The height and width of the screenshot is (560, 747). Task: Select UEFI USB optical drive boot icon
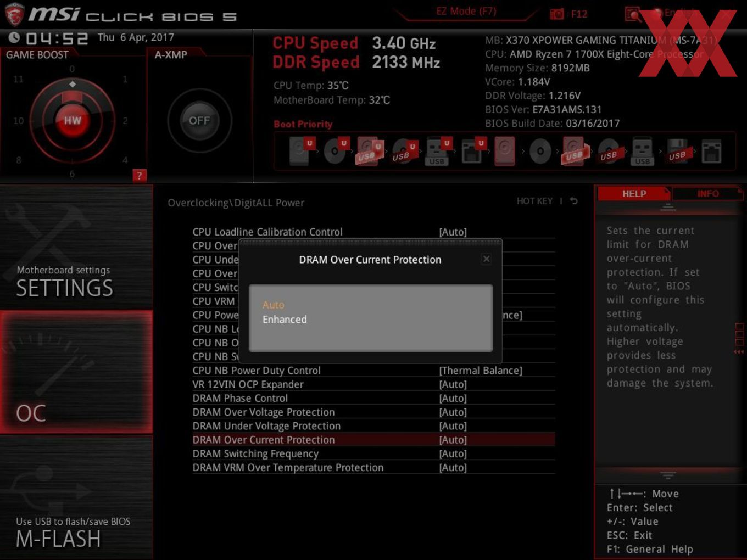[x=404, y=152]
